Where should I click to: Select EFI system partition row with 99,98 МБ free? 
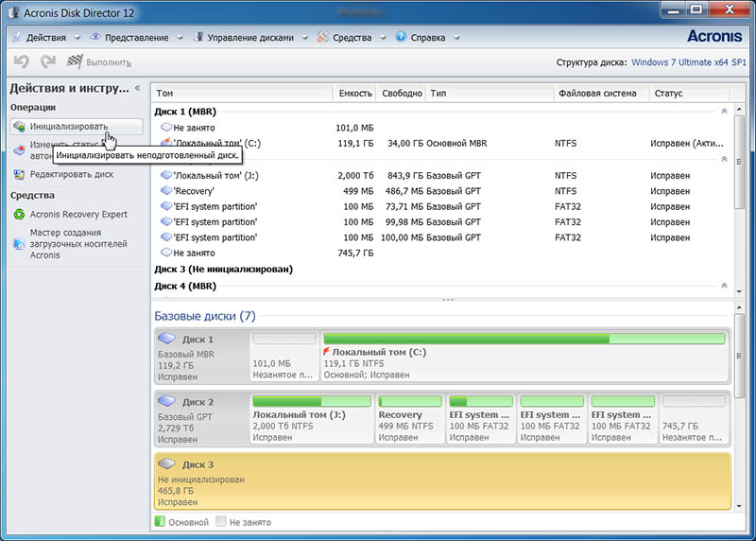pyautogui.click(x=442, y=222)
